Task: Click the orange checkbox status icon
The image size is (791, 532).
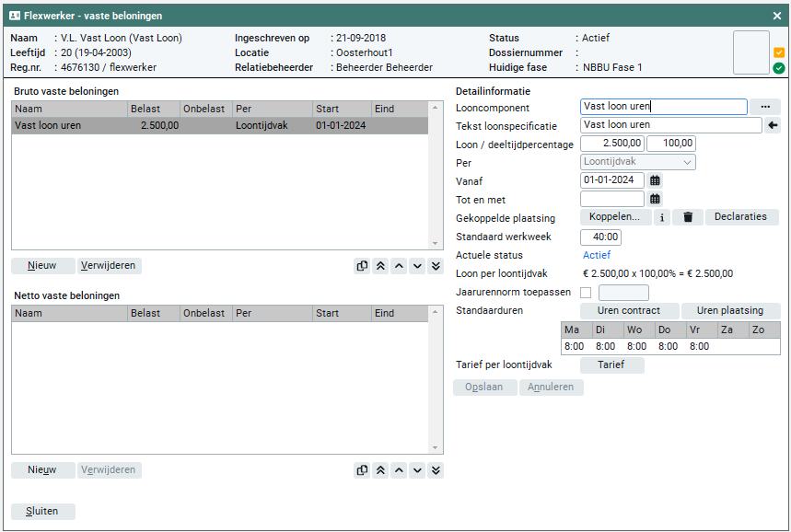Action: tap(779, 52)
